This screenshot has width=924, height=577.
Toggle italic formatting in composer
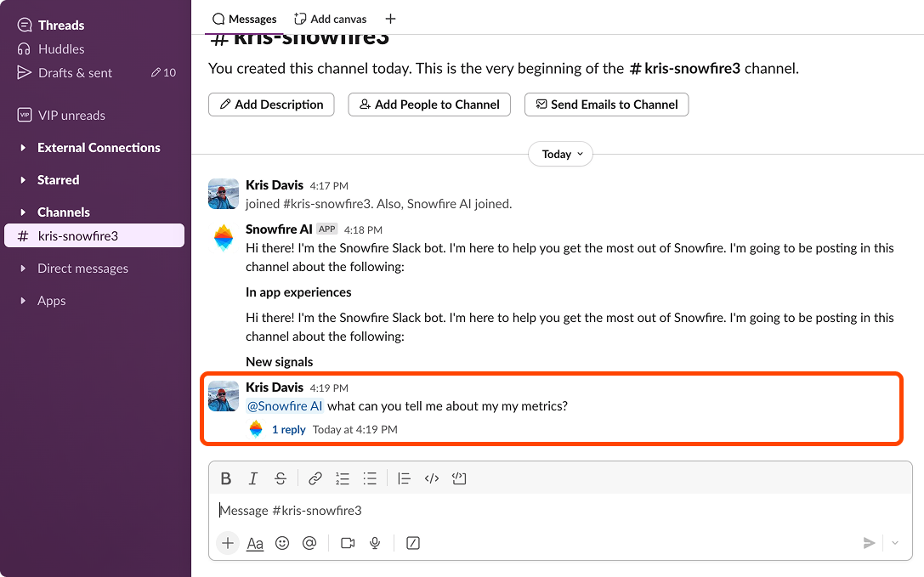252,478
